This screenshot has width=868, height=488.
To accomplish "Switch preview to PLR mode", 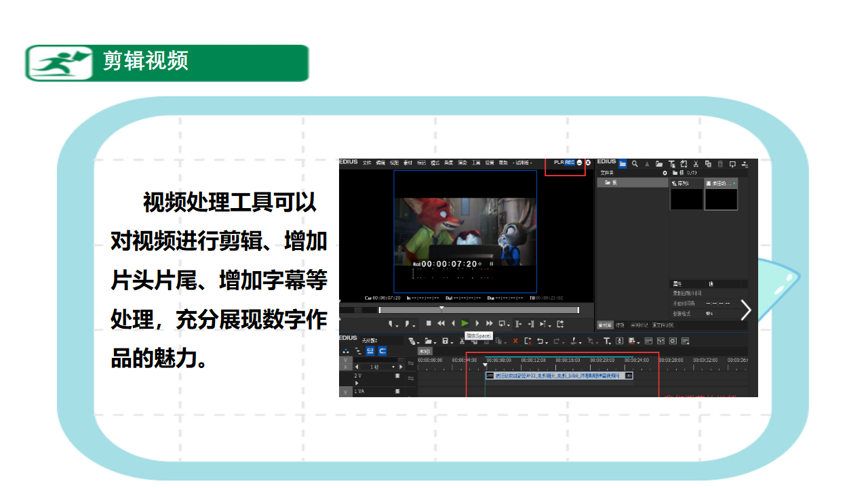I will 558,163.
